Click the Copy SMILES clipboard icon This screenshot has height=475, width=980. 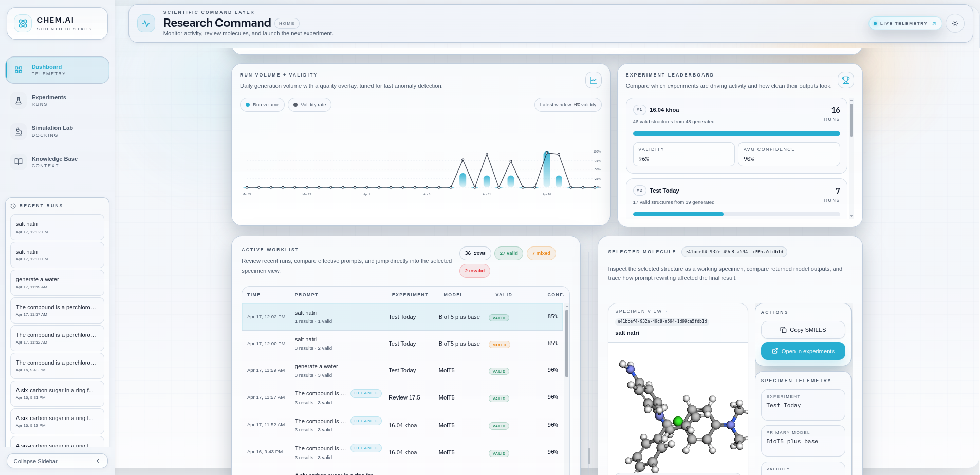(x=783, y=330)
